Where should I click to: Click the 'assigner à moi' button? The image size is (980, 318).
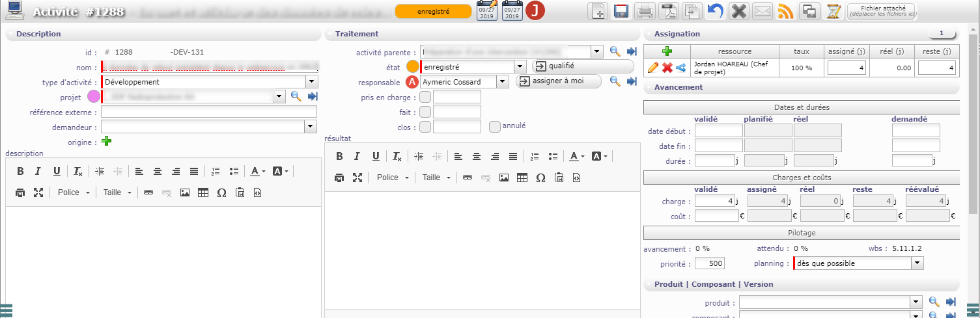[559, 81]
